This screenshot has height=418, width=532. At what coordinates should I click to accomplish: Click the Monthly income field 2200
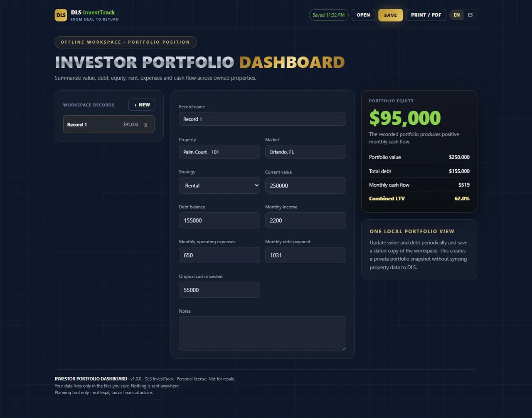click(305, 220)
